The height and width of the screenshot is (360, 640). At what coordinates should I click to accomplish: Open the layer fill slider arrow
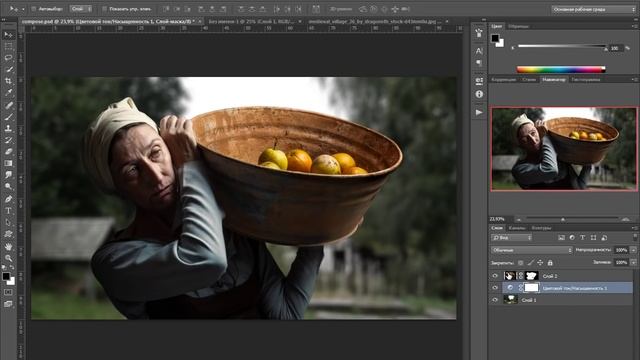pyautogui.click(x=633, y=262)
